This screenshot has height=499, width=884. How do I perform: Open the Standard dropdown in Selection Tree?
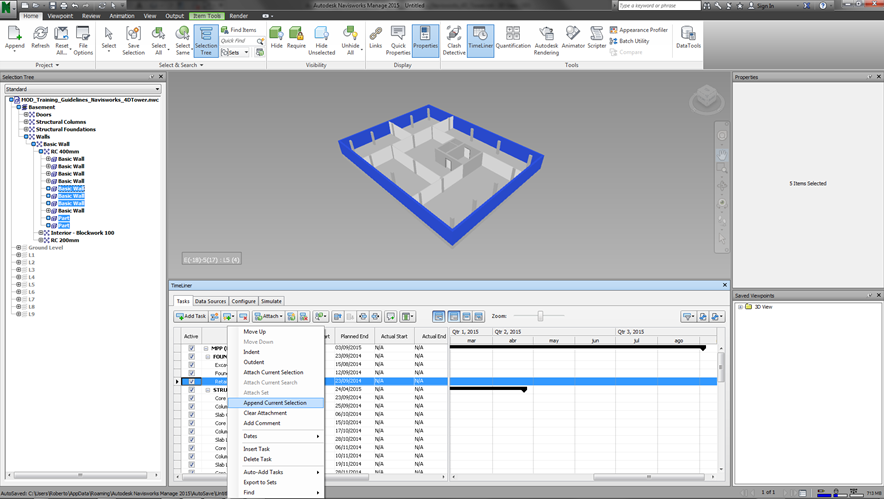click(x=83, y=89)
